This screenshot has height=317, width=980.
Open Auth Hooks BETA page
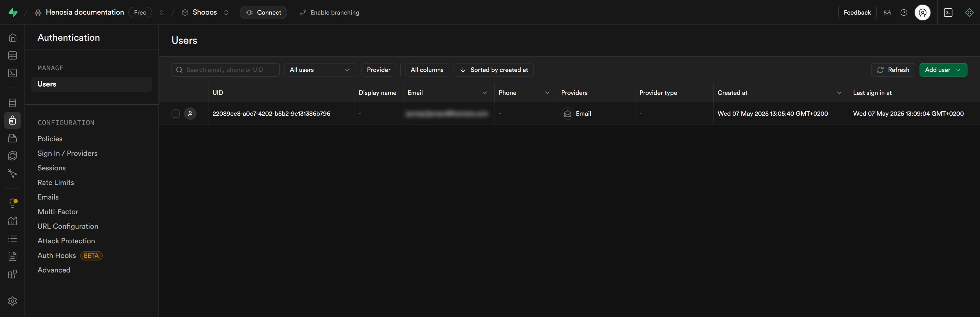pyautogui.click(x=70, y=256)
